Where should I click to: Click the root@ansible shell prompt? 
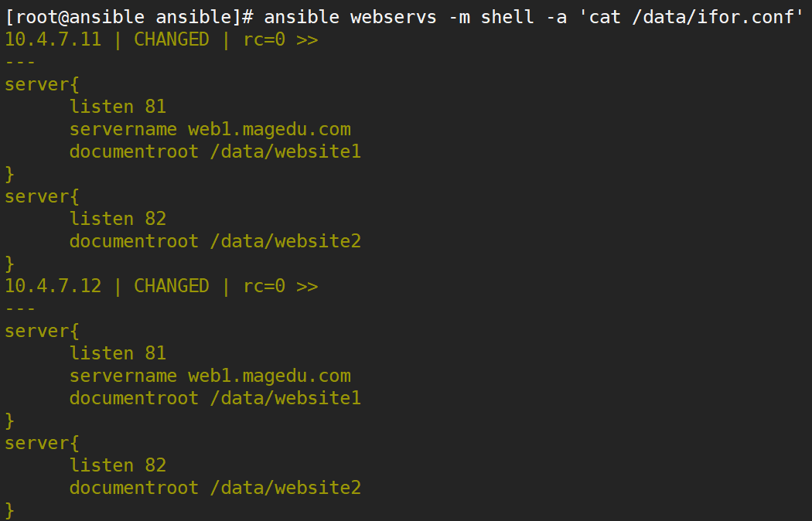(129, 17)
